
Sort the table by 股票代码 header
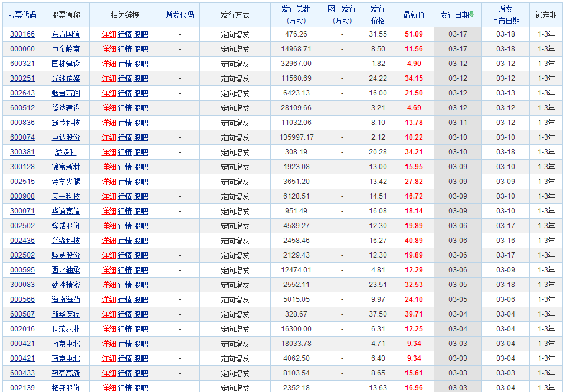tap(22, 15)
